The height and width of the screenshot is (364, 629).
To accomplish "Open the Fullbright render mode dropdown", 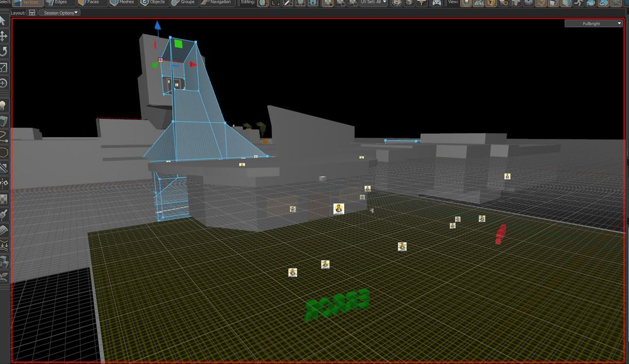I will pyautogui.click(x=593, y=24).
